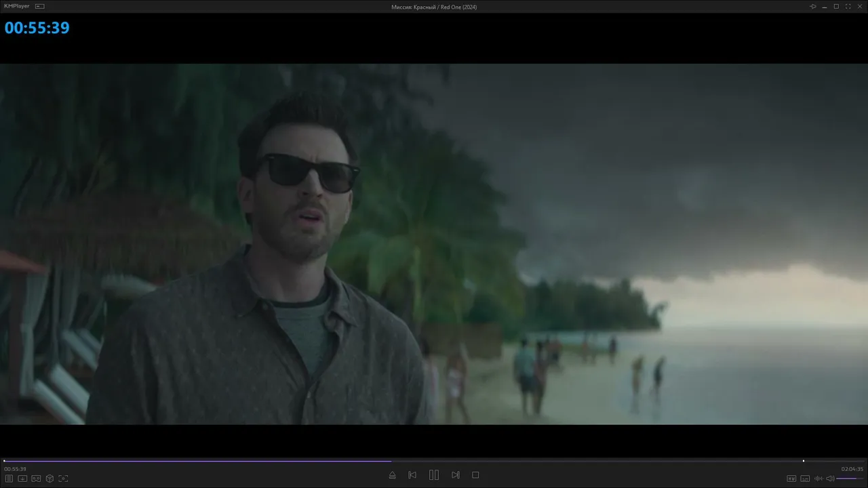Minimize the KMPlayer window
The image size is (868, 488).
pyautogui.click(x=825, y=6)
